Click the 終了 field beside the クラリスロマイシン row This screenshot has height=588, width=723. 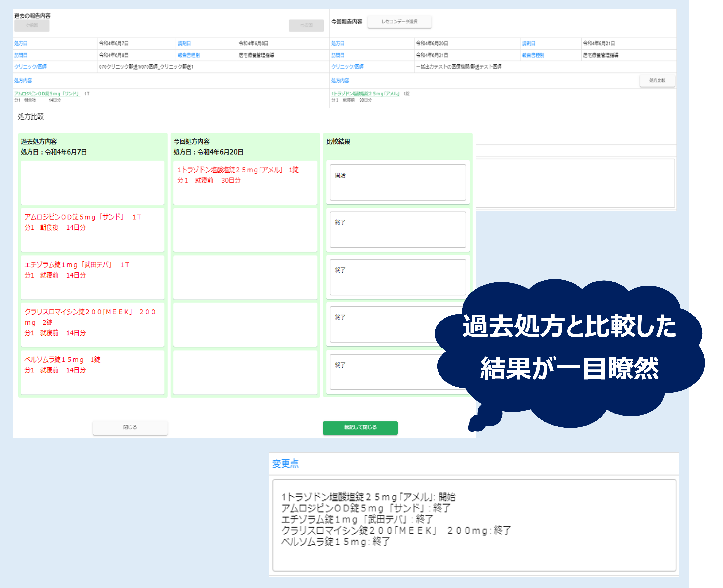coord(383,325)
